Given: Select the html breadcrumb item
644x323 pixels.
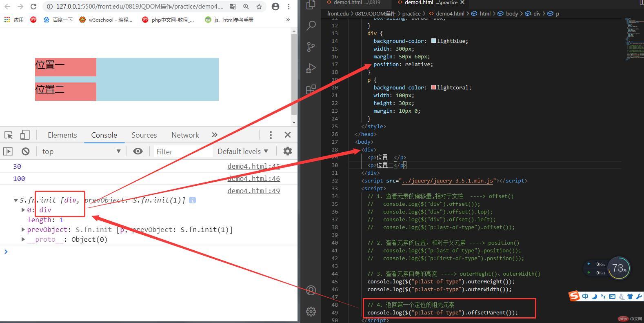Looking at the screenshot, I should [481, 13].
